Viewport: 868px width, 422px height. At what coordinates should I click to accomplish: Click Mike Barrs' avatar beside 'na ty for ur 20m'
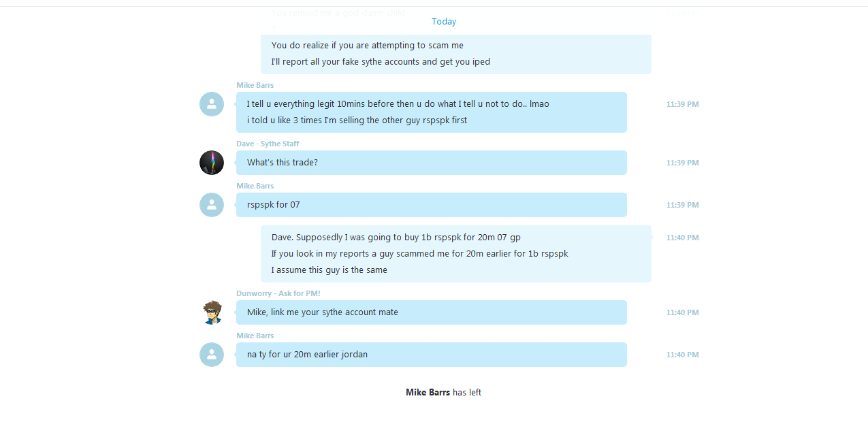click(x=212, y=355)
